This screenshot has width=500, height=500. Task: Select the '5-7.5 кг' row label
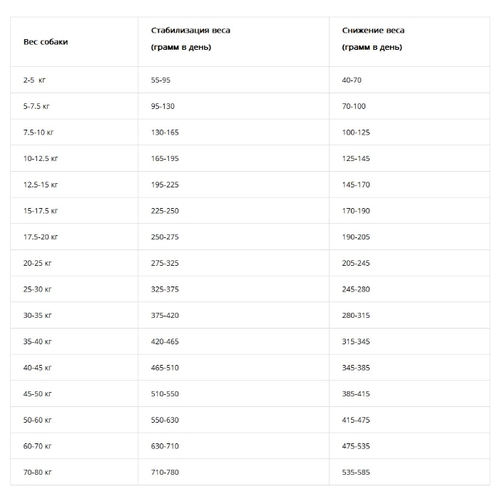click(x=36, y=106)
